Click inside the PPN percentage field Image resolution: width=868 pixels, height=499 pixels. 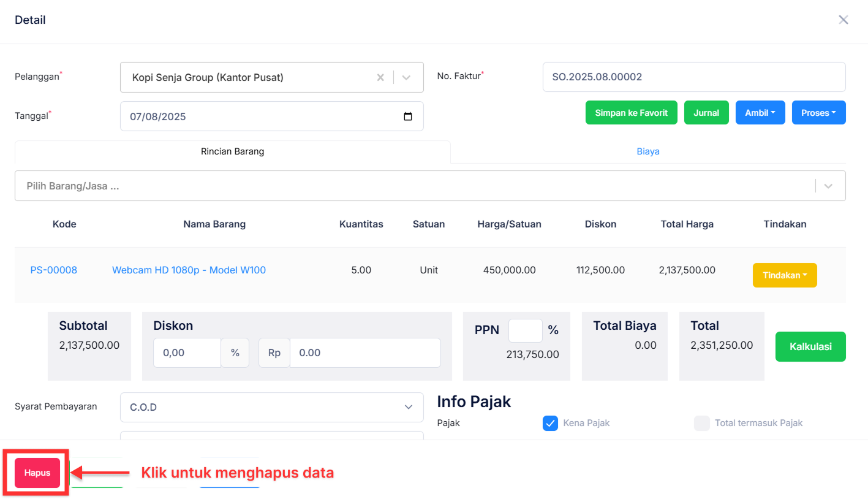pyautogui.click(x=525, y=330)
